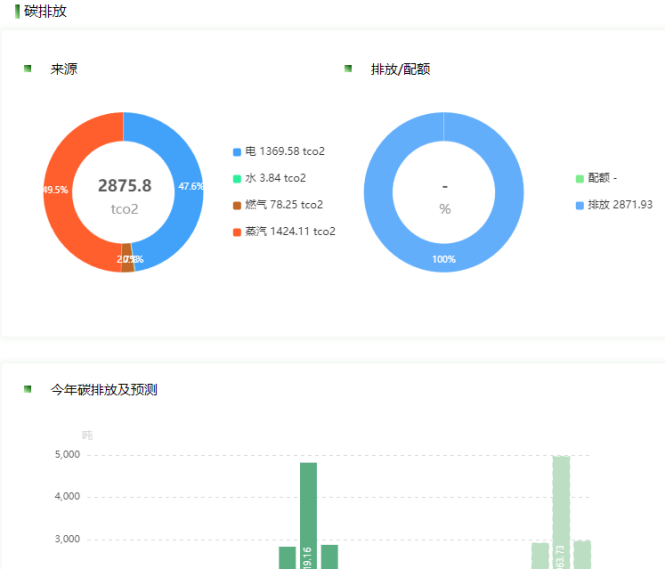
Task: Click the 燃气 78.25 tco2 legend text
Action: tap(284, 205)
